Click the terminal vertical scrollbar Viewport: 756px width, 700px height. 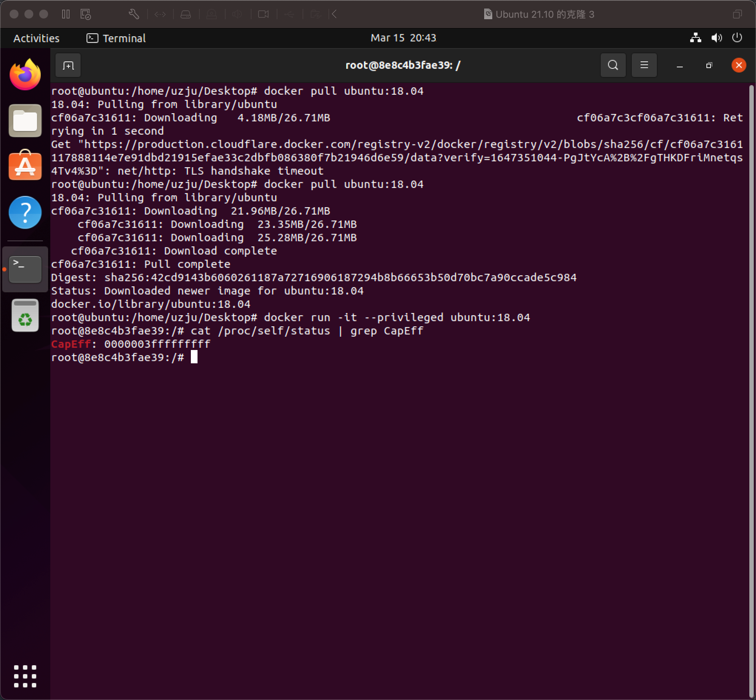[751, 390]
